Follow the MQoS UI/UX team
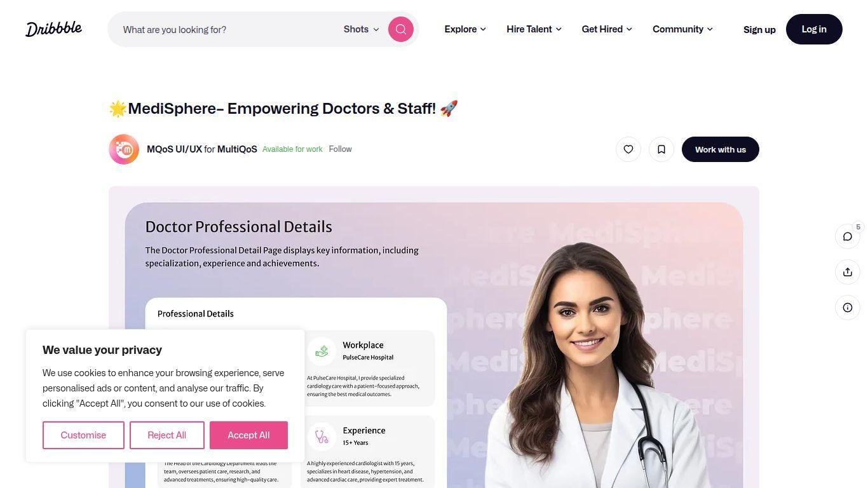Image resolution: width=868 pixels, height=488 pixels. coord(340,149)
